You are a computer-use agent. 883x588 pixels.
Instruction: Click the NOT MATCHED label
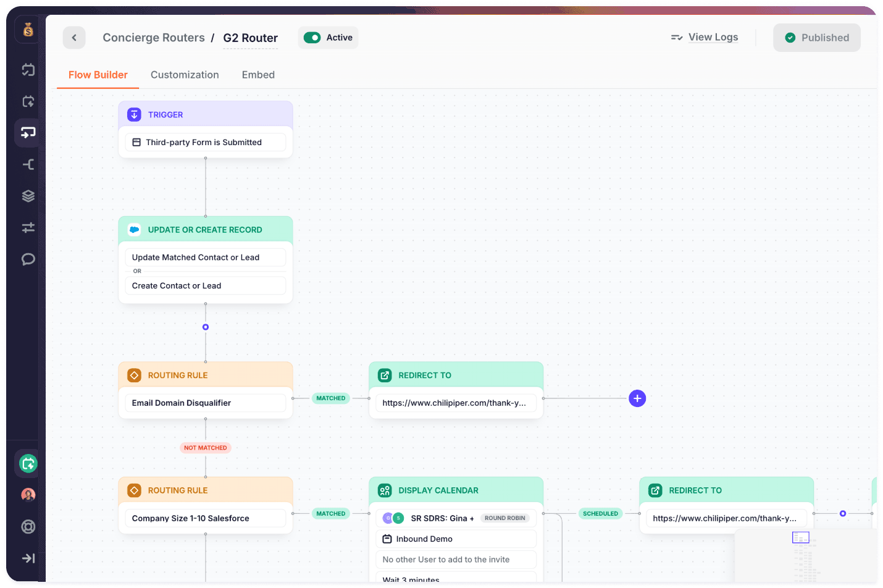point(206,448)
